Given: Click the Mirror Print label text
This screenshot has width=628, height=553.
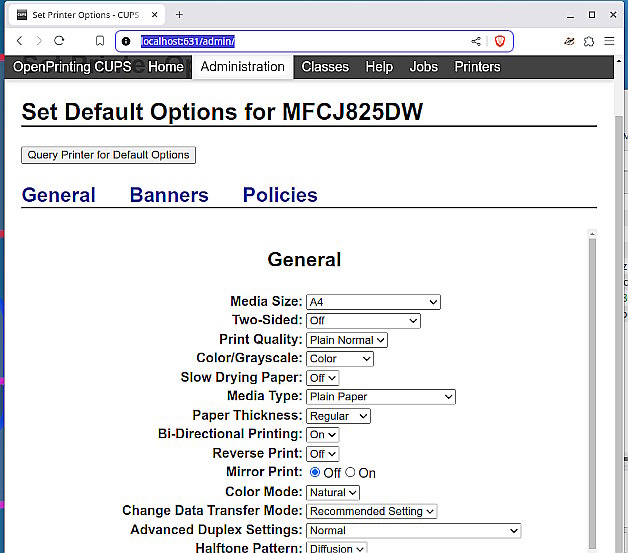Looking at the screenshot, I should [264, 472].
